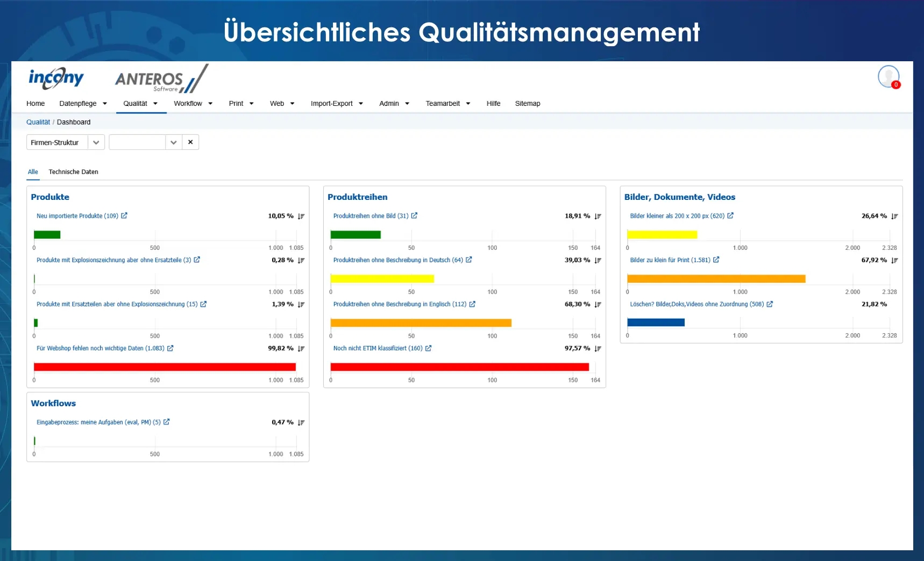
Task: Clear the filter with the X button
Action: [x=190, y=142]
